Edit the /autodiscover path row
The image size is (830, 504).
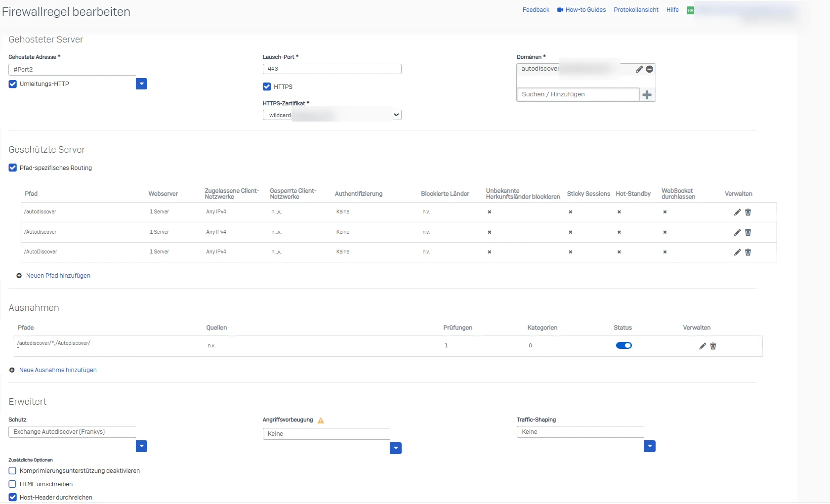(x=737, y=212)
